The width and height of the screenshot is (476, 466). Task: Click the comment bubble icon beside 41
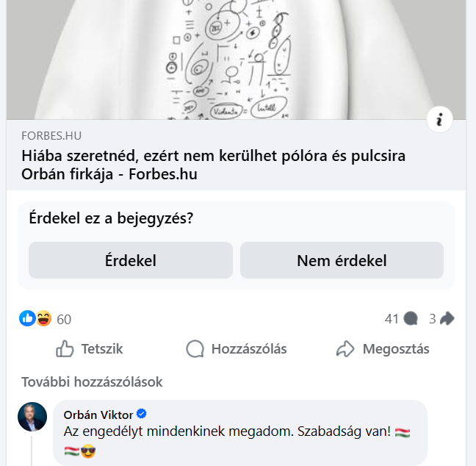tap(411, 319)
